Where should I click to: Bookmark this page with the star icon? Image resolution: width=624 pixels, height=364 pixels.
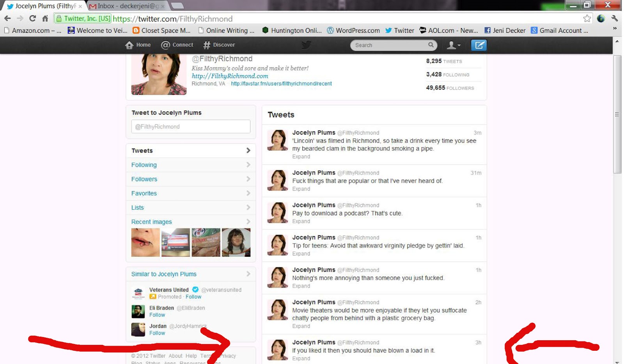click(587, 18)
